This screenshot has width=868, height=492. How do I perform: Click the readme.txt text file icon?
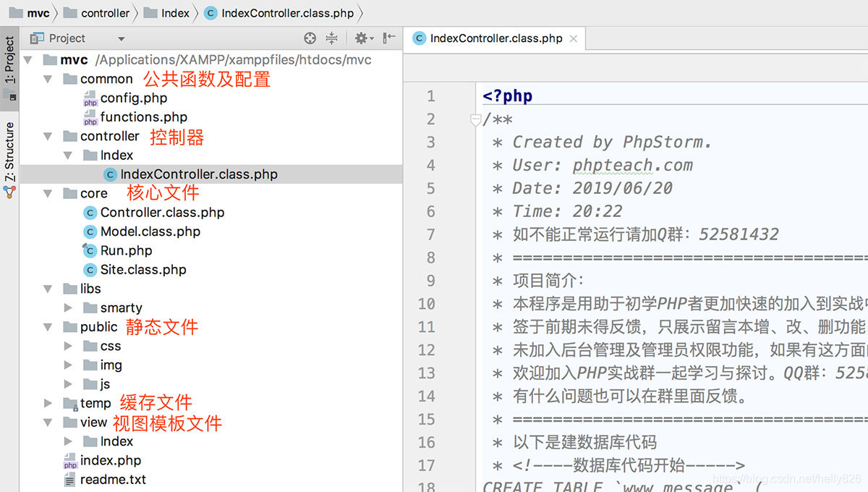pos(70,480)
